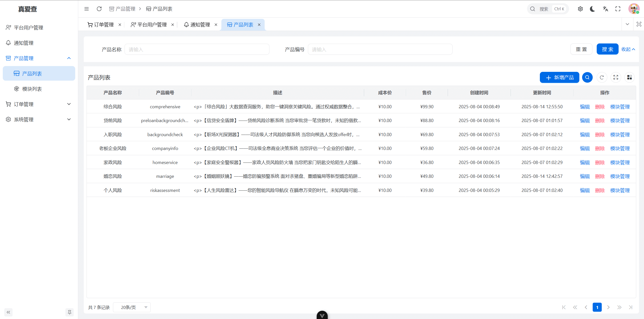The height and width of the screenshot is (319, 644).
Task: Go to previous page arrow
Action: click(586, 307)
